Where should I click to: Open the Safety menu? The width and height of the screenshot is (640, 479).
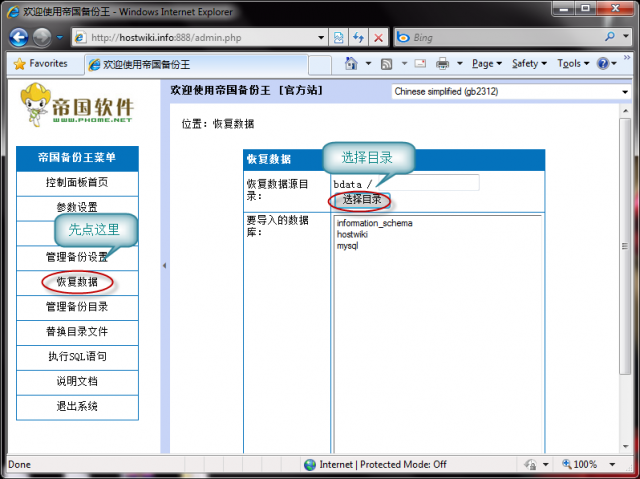[x=528, y=64]
